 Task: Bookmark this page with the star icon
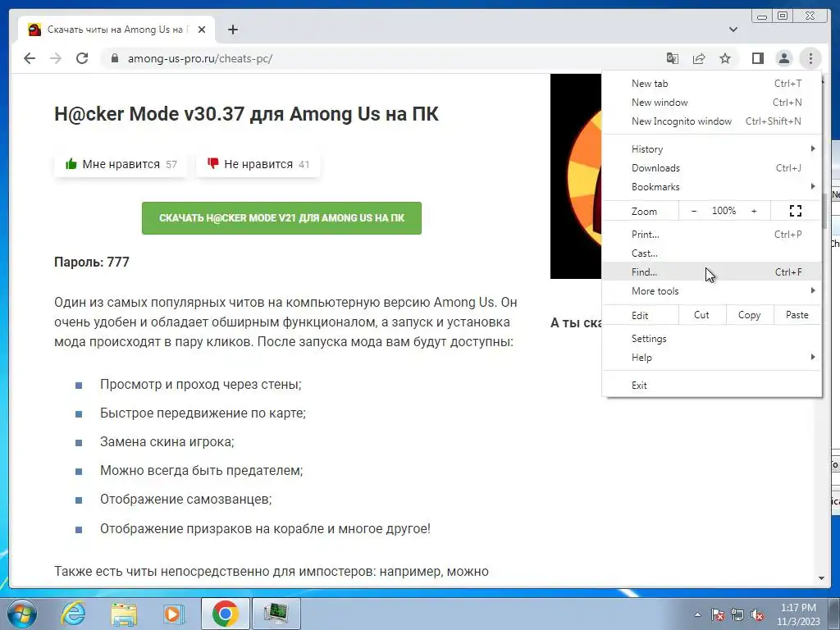pyautogui.click(x=725, y=58)
